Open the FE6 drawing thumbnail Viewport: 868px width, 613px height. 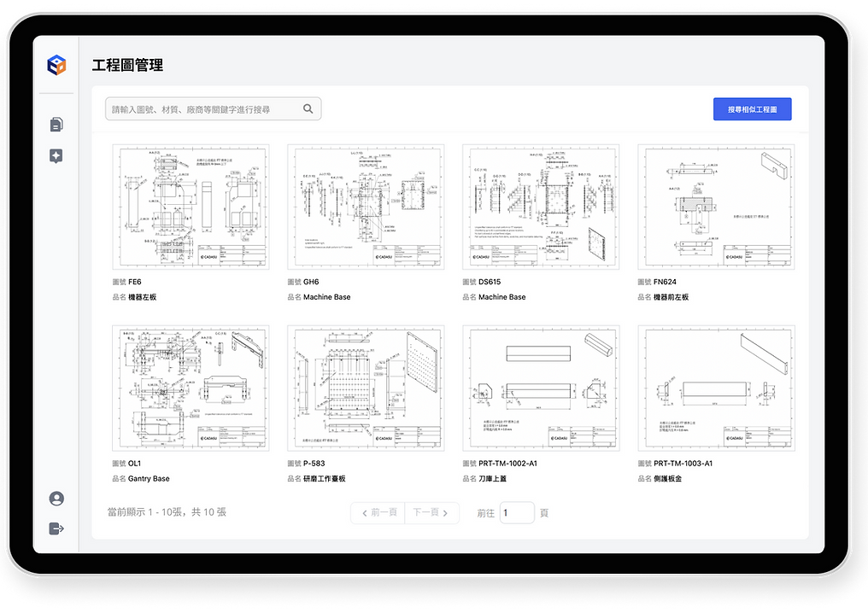[x=191, y=207]
